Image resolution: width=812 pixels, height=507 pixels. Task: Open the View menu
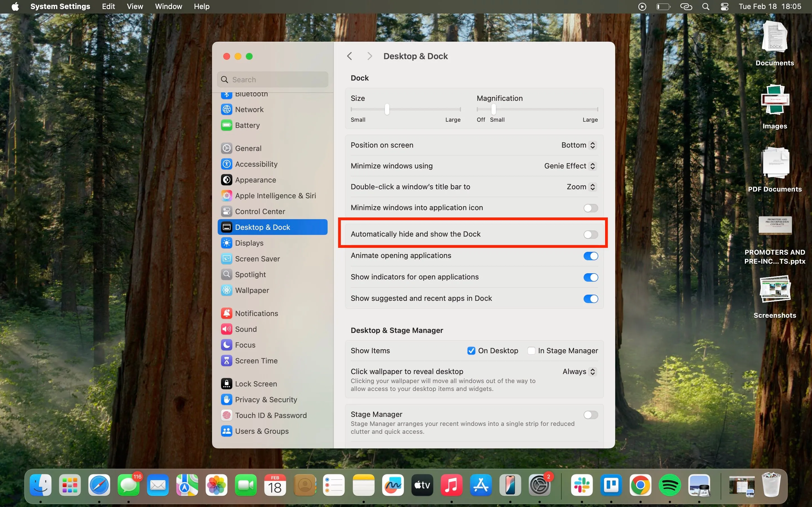pos(134,6)
